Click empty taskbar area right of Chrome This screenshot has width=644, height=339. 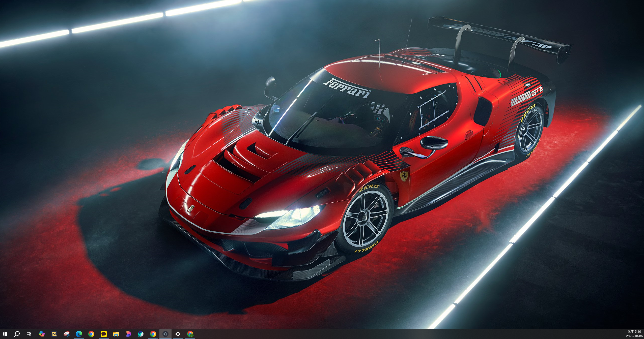point(378,334)
